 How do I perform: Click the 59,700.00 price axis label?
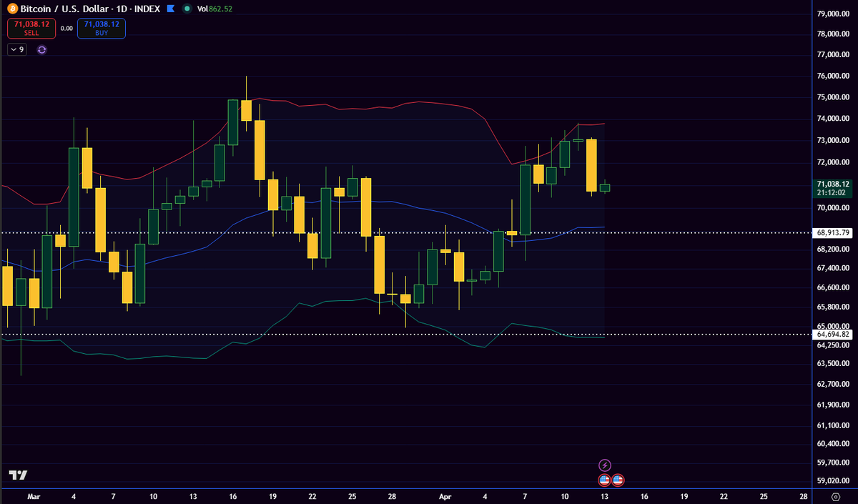point(833,463)
